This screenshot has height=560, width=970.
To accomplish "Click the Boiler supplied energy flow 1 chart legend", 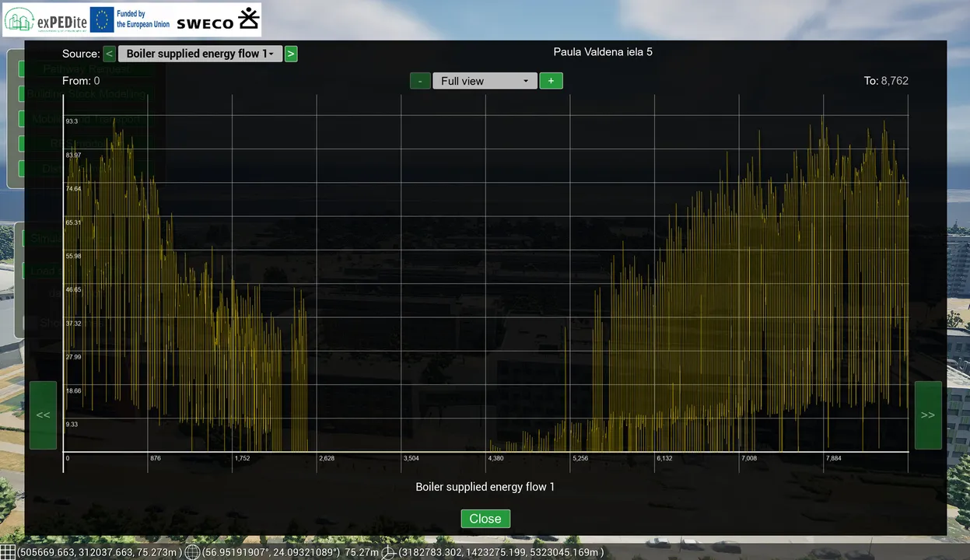I will click(485, 487).
